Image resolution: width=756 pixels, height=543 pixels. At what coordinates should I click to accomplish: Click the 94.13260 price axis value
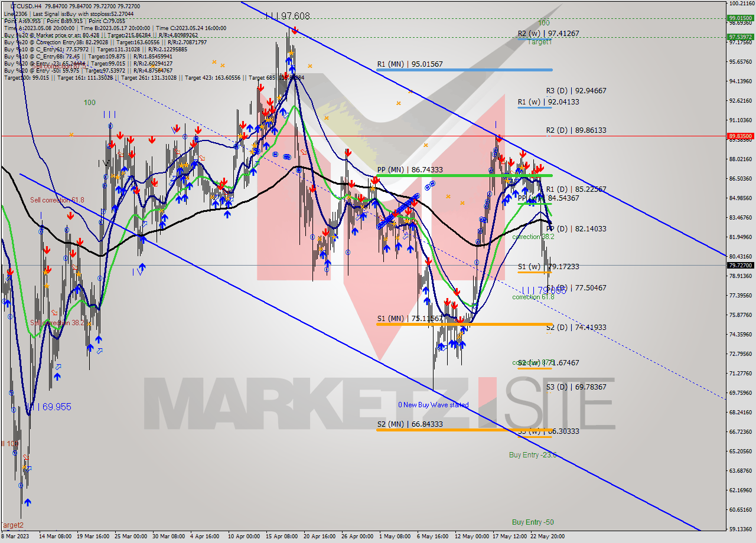pyautogui.click(x=741, y=81)
